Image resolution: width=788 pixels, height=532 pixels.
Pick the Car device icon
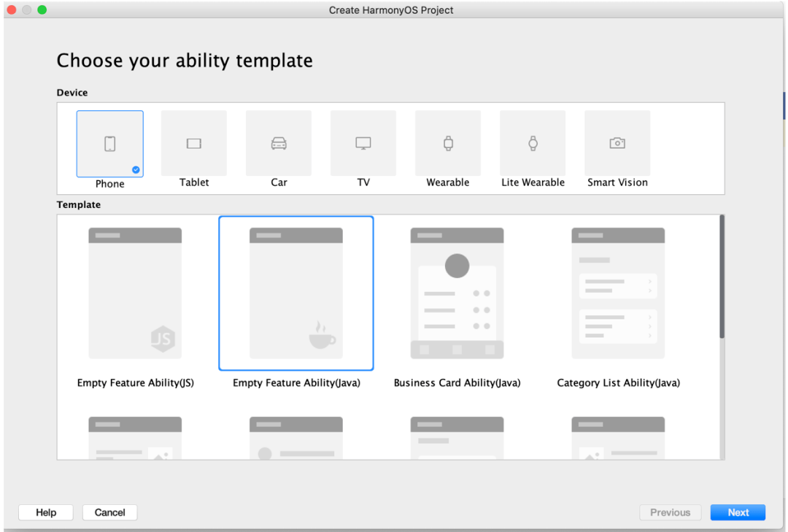279,143
